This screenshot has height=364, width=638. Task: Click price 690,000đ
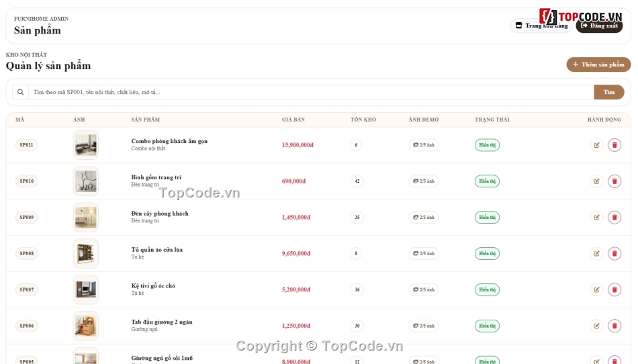tap(293, 181)
